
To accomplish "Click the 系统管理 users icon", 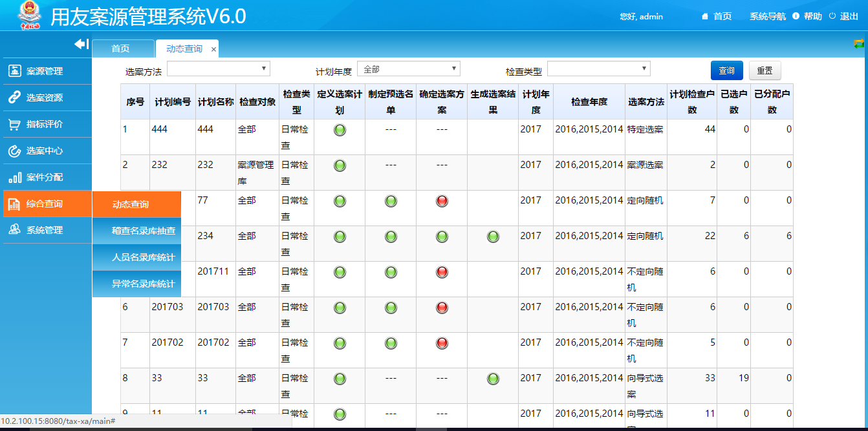I will click(14, 230).
